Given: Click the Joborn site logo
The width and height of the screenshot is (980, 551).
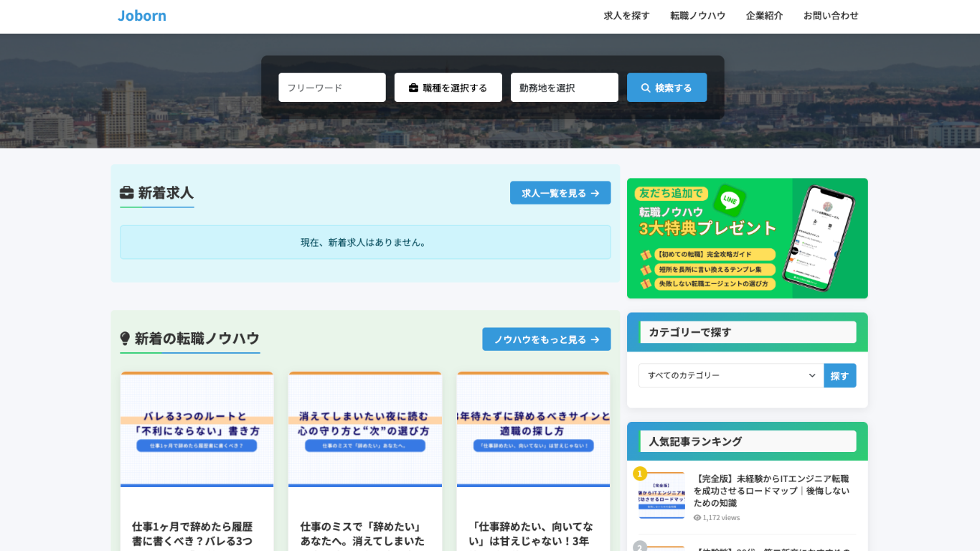Looking at the screenshot, I should (142, 16).
